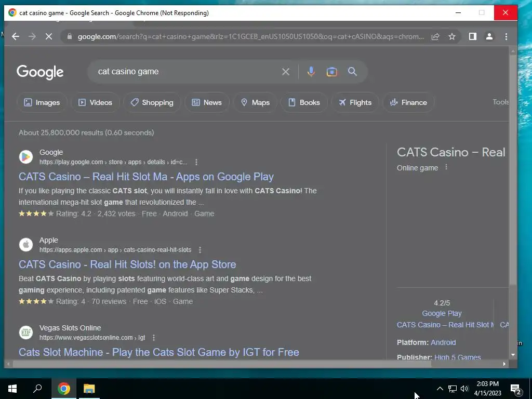Bookmark this page with the star icon

click(x=452, y=37)
